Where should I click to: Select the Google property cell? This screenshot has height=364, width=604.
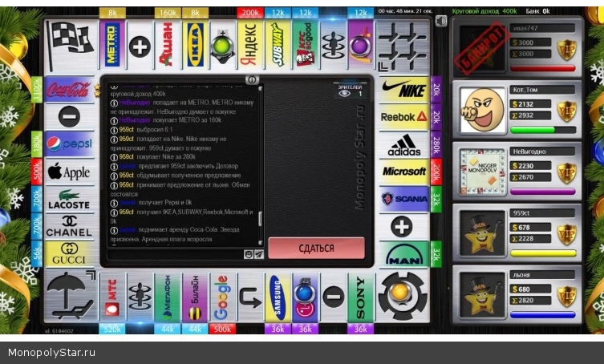(x=223, y=297)
